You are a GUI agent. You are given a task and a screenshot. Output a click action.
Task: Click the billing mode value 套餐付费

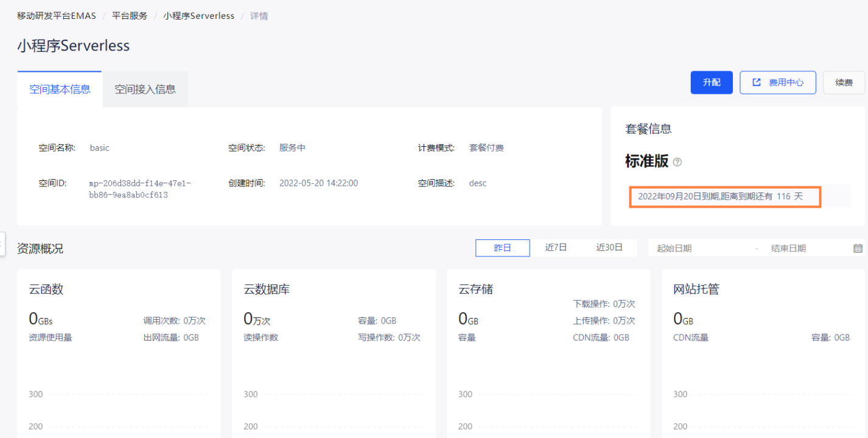pos(486,147)
